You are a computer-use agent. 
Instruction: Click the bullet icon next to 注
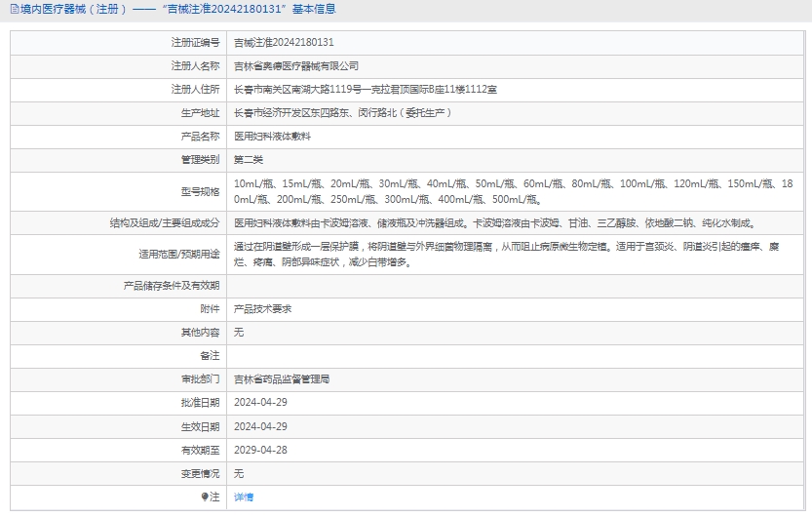(x=205, y=497)
